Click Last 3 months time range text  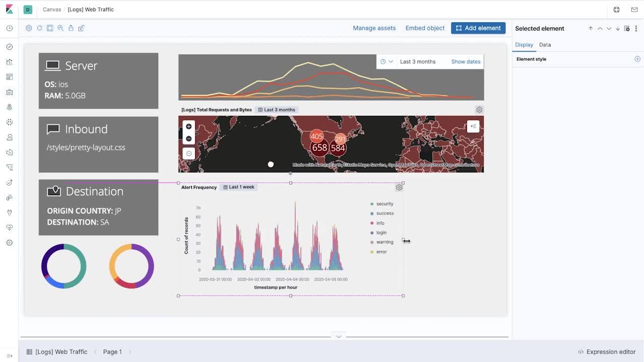[418, 61]
